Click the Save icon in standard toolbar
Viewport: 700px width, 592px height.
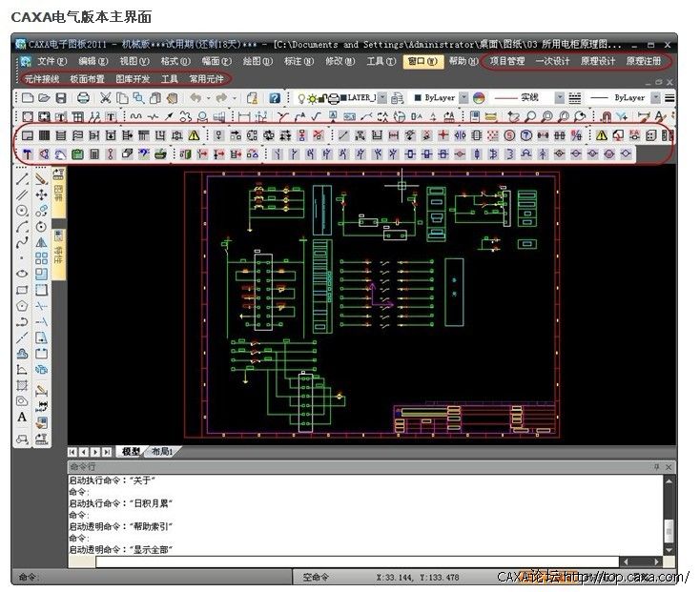pos(61,97)
